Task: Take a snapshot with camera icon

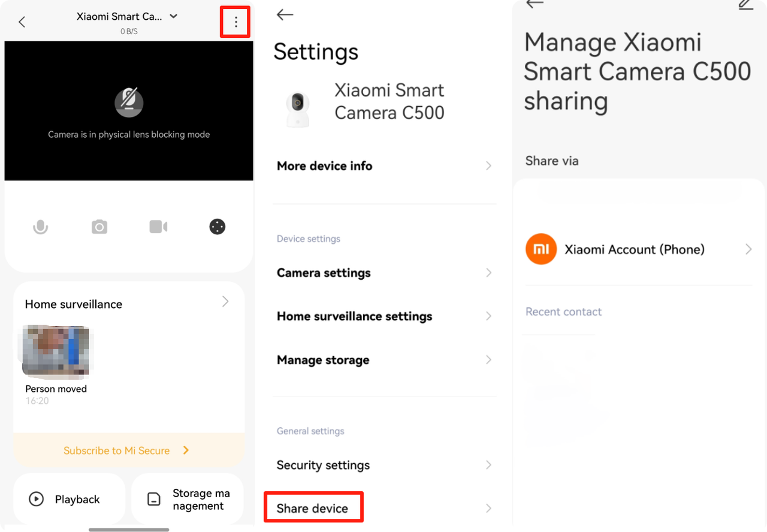Action: coord(99,227)
